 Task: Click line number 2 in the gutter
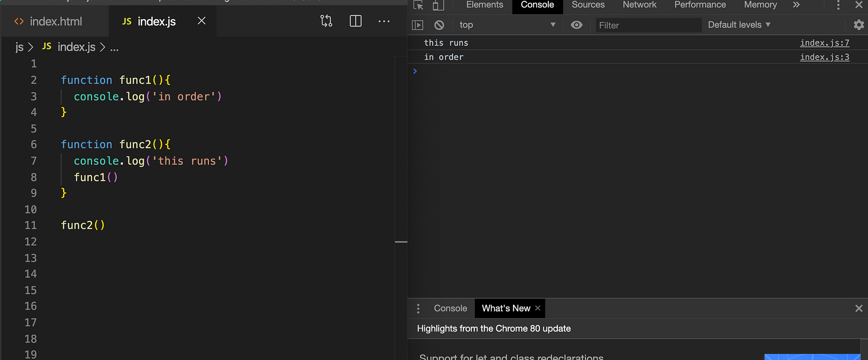(x=34, y=80)
